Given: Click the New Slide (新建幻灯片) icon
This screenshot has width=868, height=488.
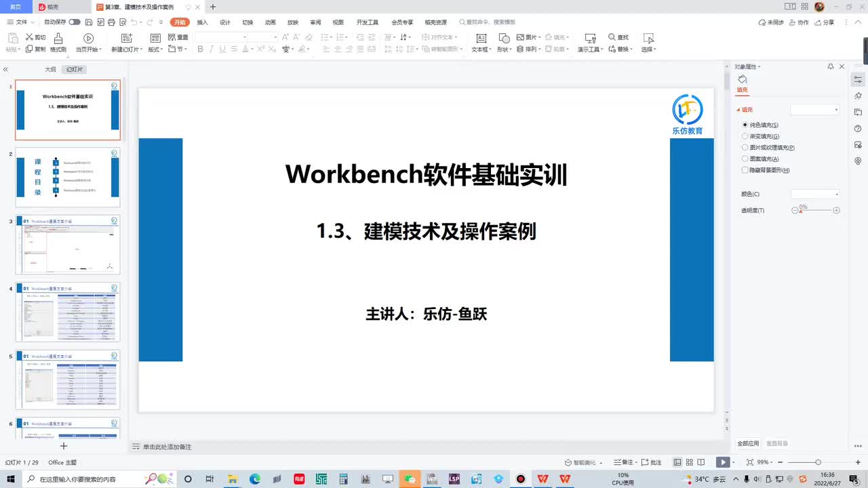Looking at the screenshot, I should pyautogui.click(x=126, y=39).
